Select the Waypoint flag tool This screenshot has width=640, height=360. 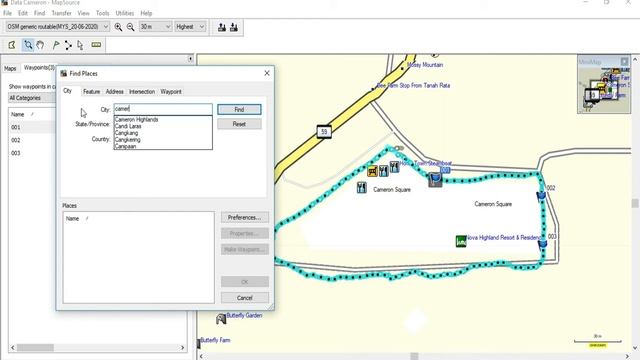point(56,45)
